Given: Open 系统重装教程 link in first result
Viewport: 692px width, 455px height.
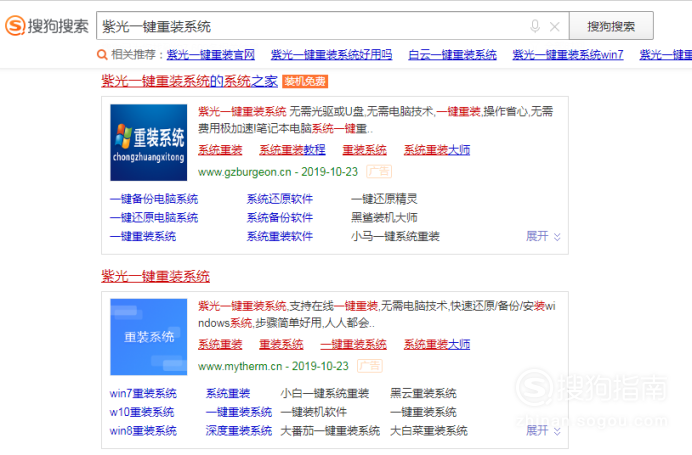Looking at the screenshot, I should [x=292, y=150].
